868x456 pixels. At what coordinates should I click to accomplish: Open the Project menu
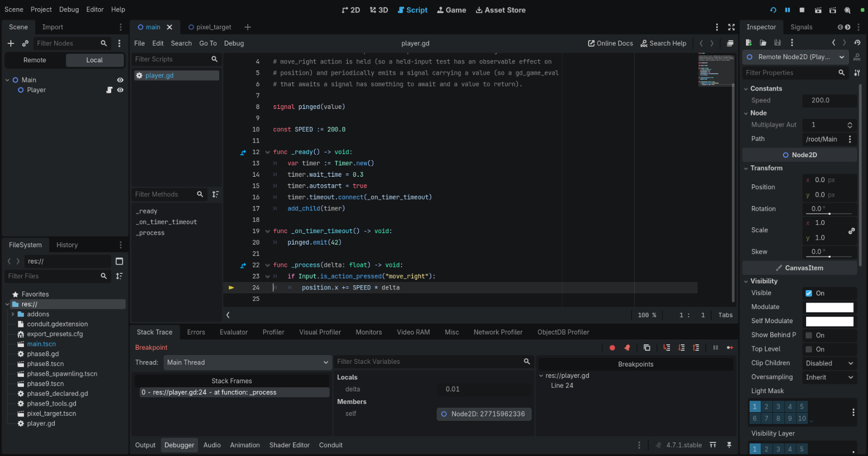[41, 10]
